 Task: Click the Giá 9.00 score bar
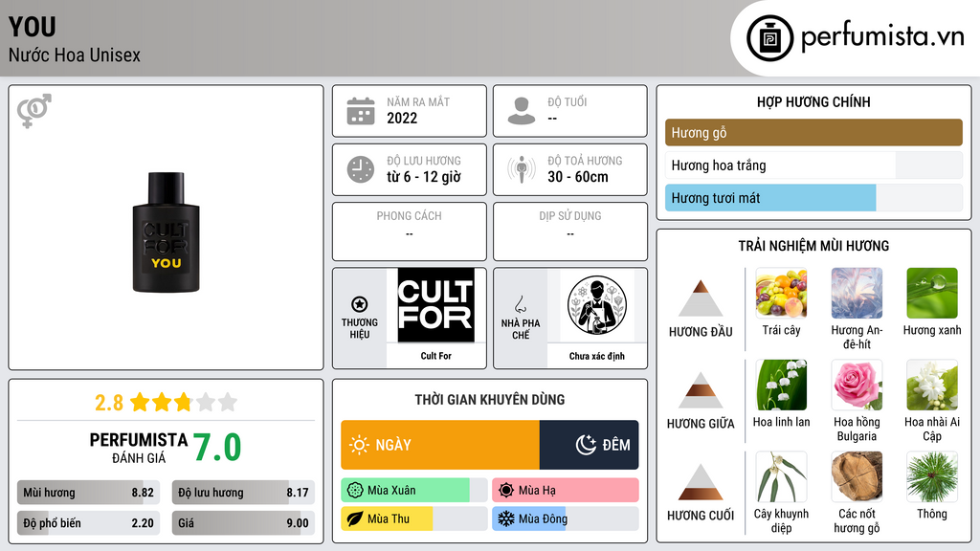pos(243,523)
